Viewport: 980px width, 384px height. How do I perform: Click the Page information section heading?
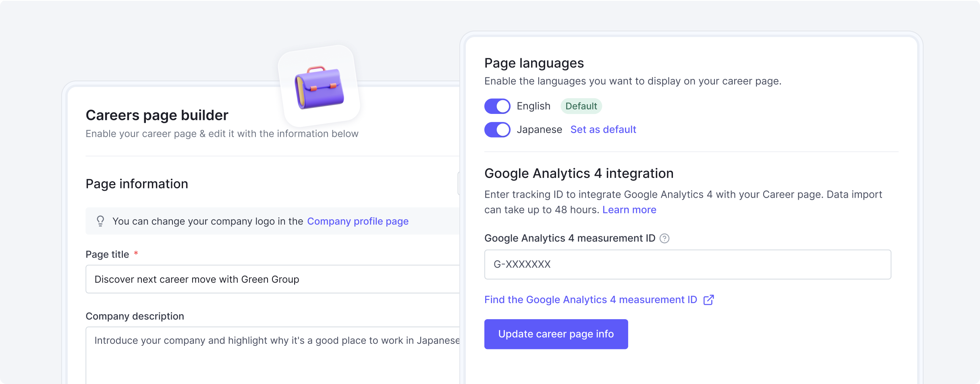point(137,184)
